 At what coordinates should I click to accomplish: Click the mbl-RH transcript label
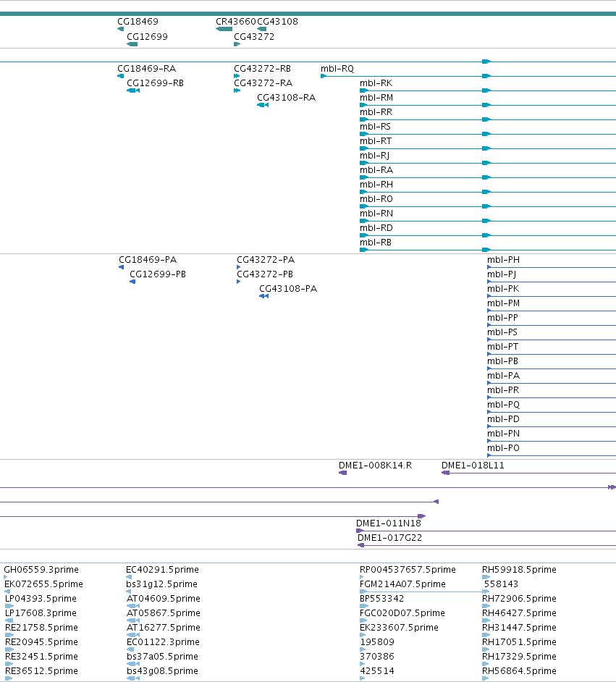[x=376, y=185]
